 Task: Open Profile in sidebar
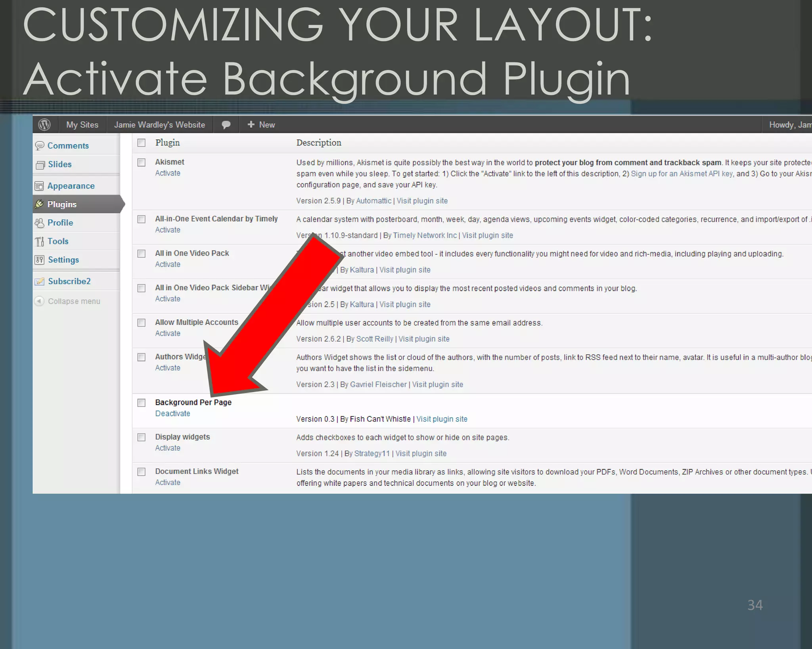tap(60, 223)
